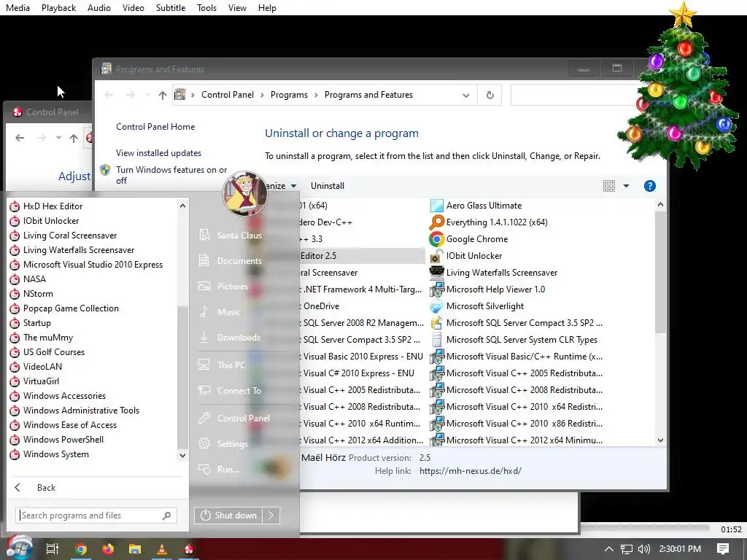Open the notification center icon

click(723, 549)
